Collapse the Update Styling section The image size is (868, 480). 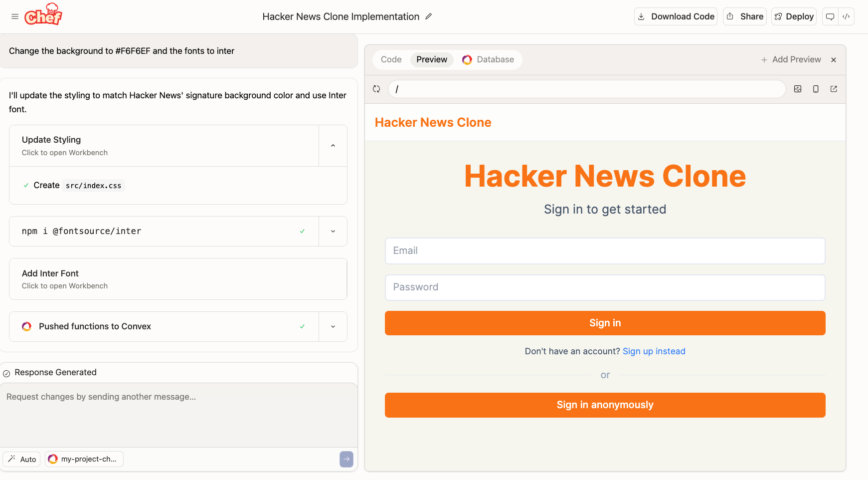click(x=333, y=146)
